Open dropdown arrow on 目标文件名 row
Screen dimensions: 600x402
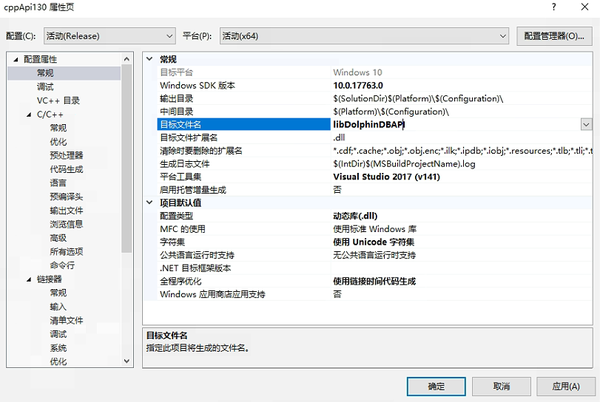pos(586,124)
